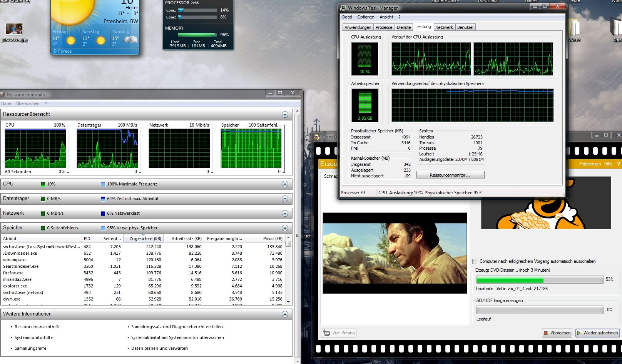Sort by Zugesichert (KB) column header
622x364 pixels.
(143, 239)
